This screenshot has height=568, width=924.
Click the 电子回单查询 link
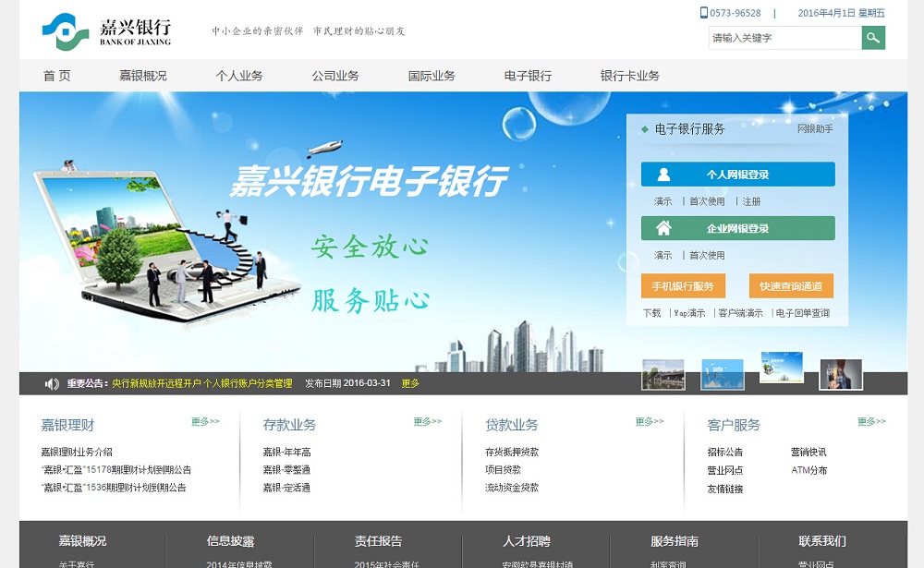pos(802,313)
